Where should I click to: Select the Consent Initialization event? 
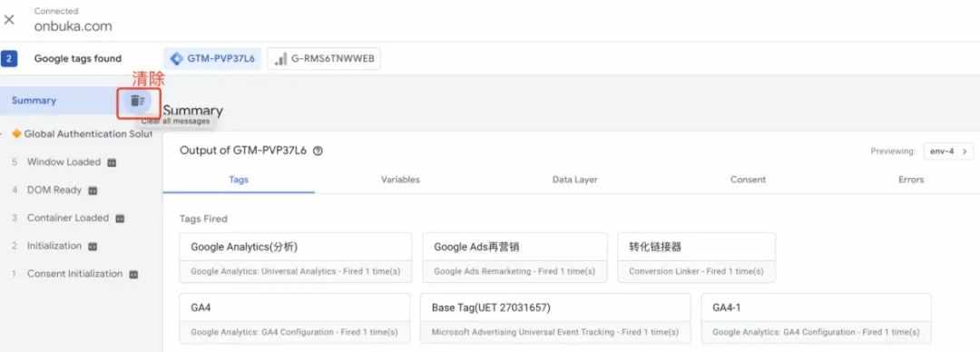(x=74, y=274)
